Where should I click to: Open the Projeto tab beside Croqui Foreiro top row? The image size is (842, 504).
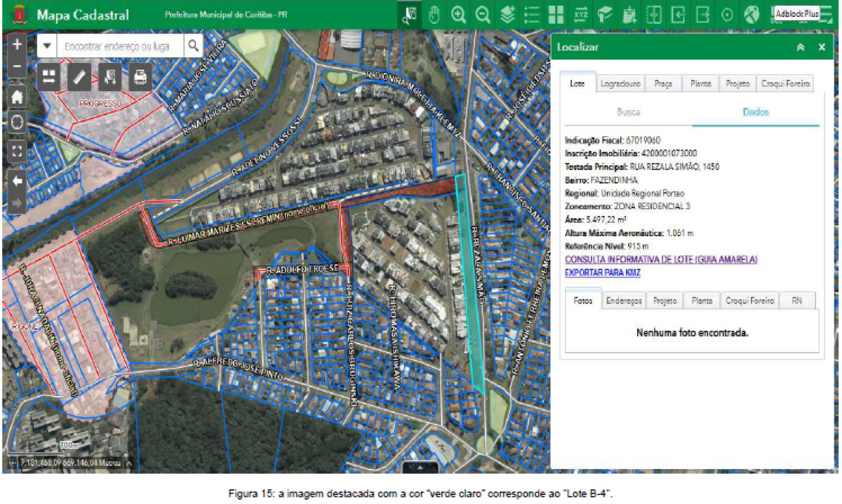[737, 83]
